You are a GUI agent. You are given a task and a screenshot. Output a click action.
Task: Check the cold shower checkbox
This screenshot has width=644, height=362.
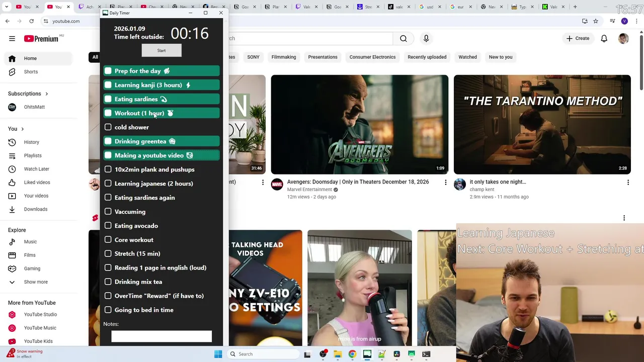pyautogui.click(x=108, y=127)
